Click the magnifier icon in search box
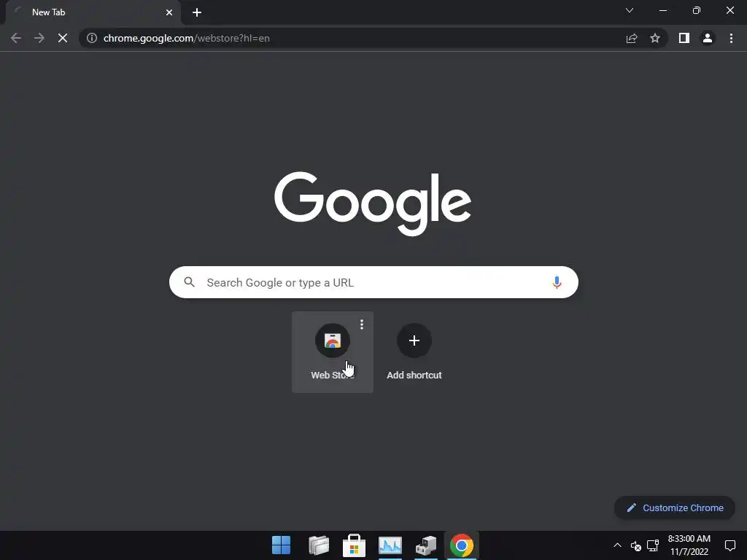 point(190,282)
